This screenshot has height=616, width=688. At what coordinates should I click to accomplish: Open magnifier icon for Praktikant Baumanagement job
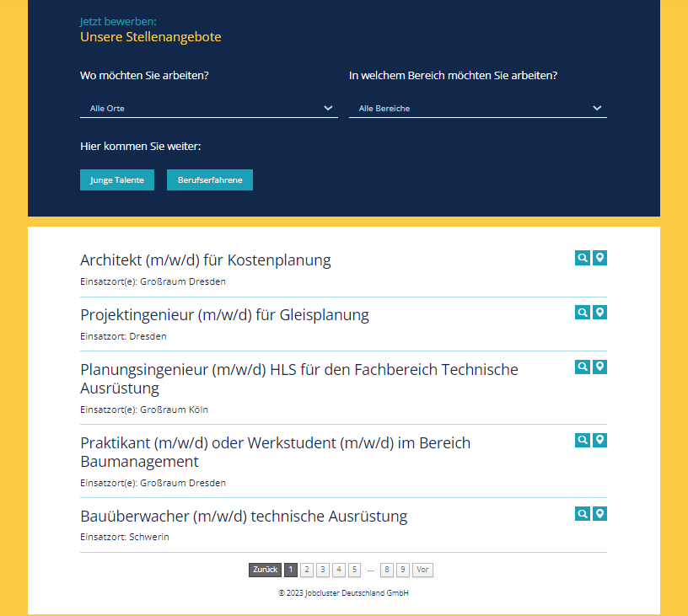tap(582, 440)
